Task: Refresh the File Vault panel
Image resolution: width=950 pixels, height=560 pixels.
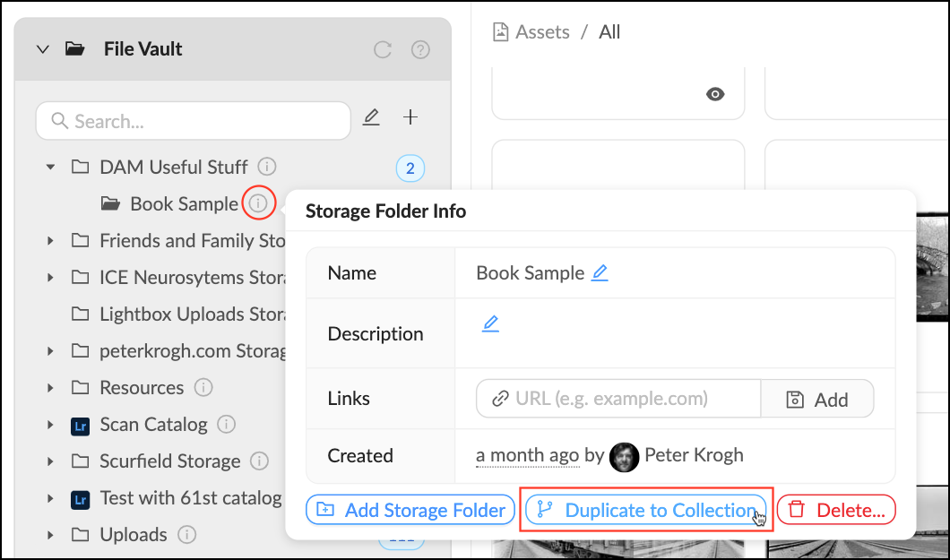Action: coord(382,49)
